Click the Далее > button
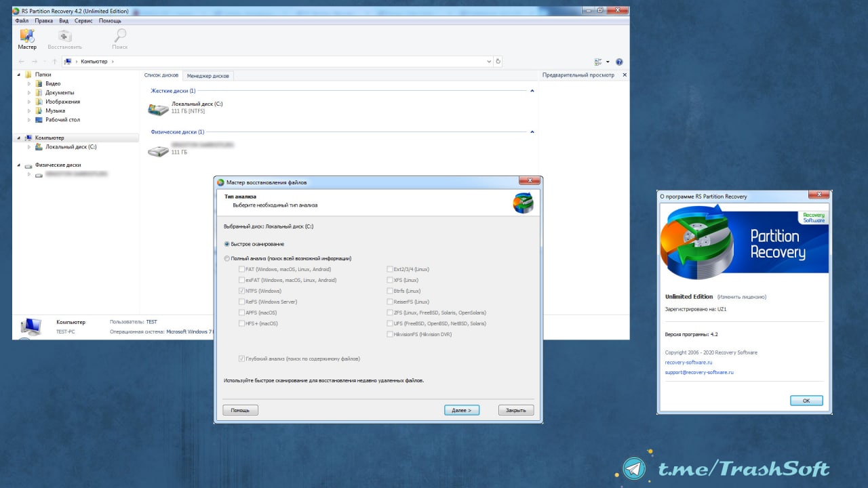This screenshot has width=868, height=488. (x=462, y=410)
